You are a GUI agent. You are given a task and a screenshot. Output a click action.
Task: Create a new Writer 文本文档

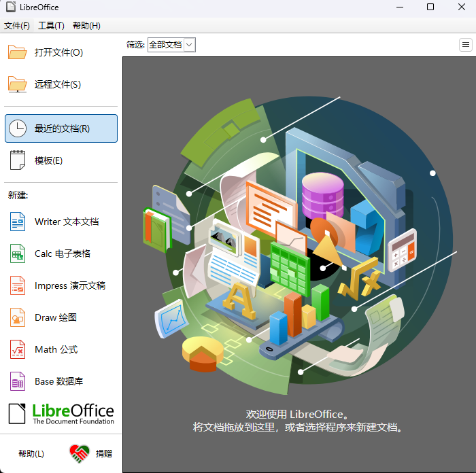61,222
